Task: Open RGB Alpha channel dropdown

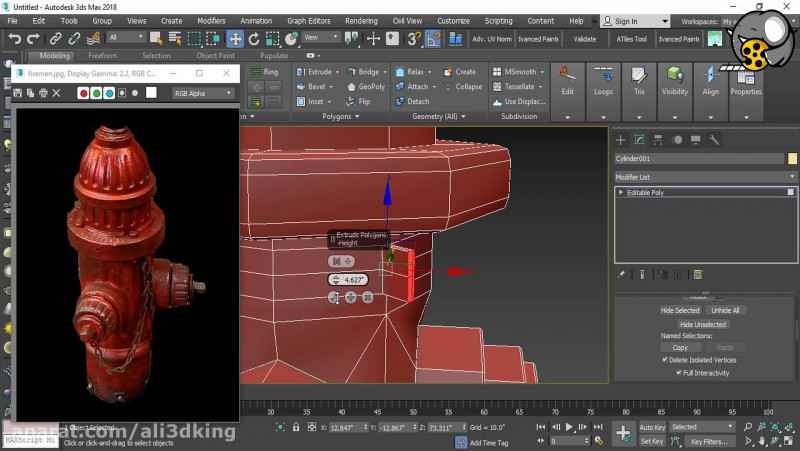Action: [x=203, y=93]
